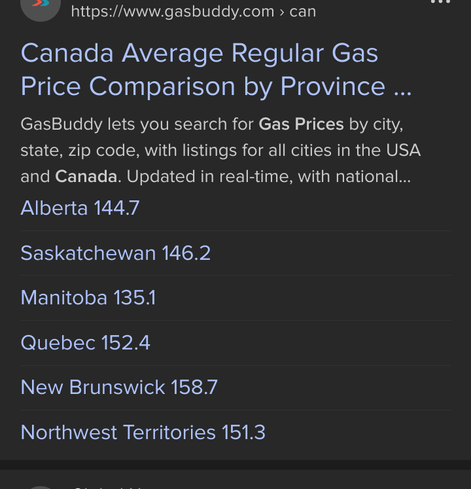Click the dark separator band below results
The height and width of the screenshot is (489, 471).
point(235,465)
